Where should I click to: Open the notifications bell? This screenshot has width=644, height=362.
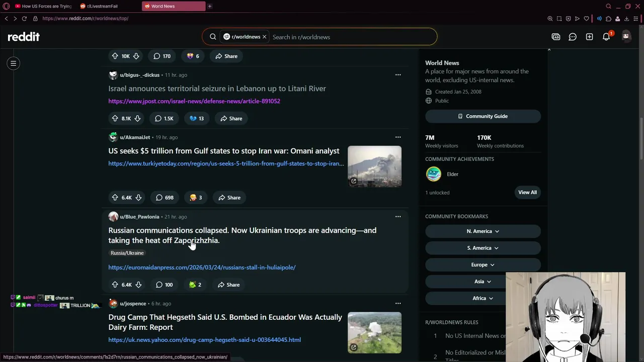pyautogui.click(x=606, y=37)
